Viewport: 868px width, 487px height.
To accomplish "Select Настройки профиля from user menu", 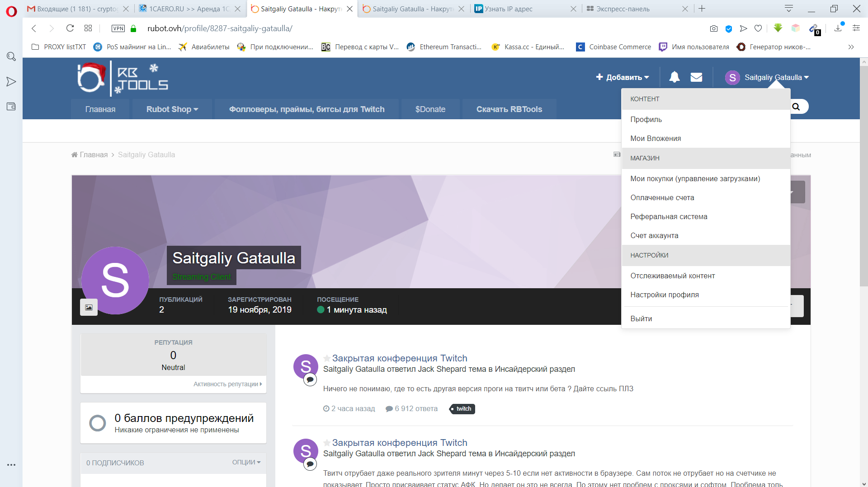I will tap(665, 295).
